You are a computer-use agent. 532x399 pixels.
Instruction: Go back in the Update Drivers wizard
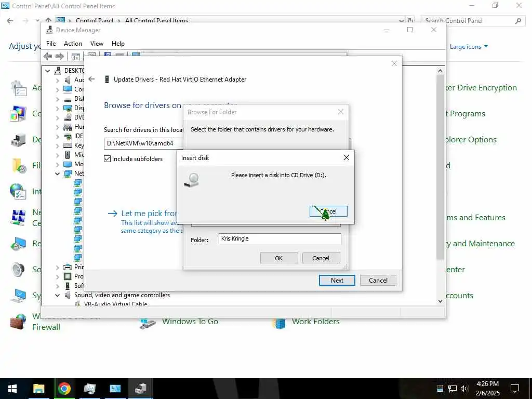pyautogui.click(x=91, y=79)
